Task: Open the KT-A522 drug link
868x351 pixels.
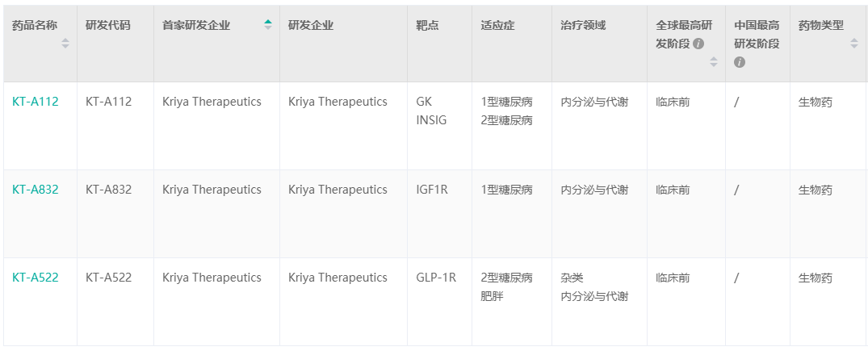Action: coord(36,278)
